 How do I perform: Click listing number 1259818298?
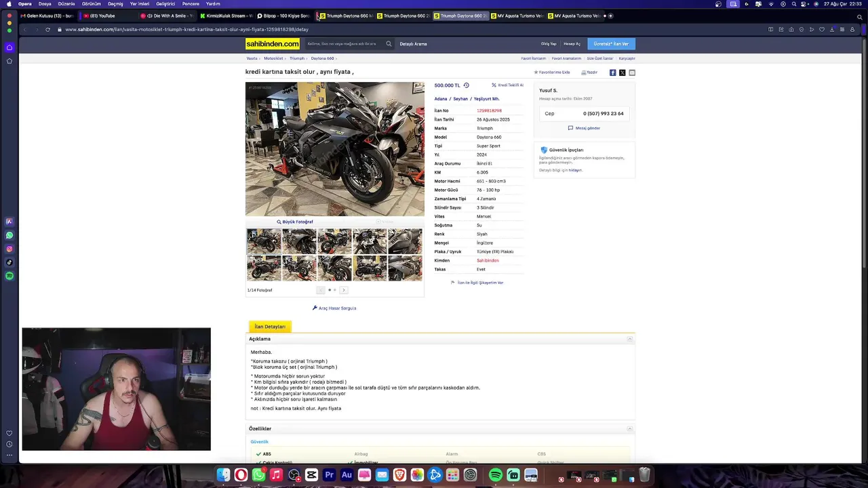tap(489, 110)
